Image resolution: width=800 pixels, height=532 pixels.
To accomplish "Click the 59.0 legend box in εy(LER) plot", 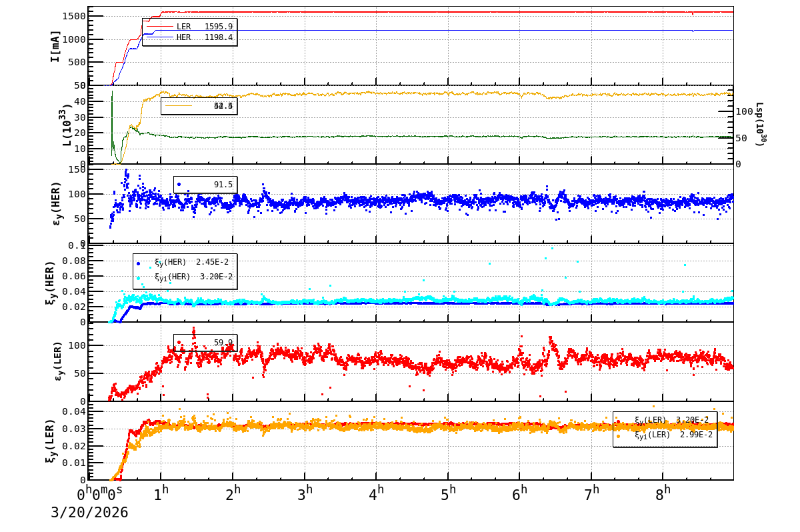I will [205, 343].
